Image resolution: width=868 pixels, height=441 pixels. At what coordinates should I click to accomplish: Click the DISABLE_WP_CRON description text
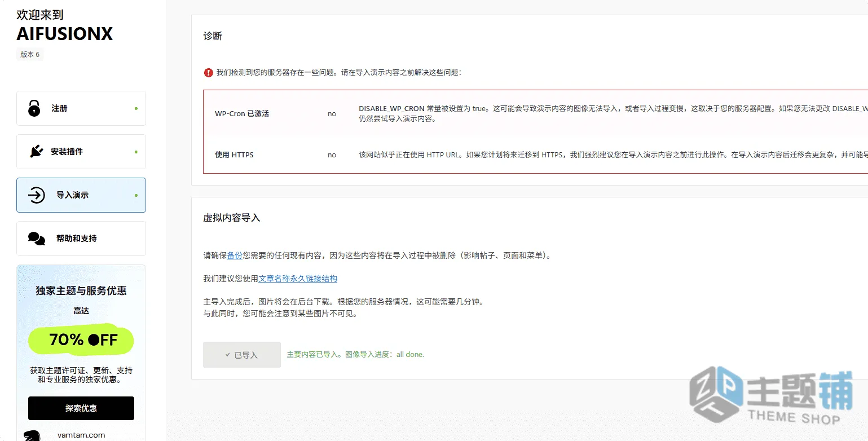[x=613, y=114]
